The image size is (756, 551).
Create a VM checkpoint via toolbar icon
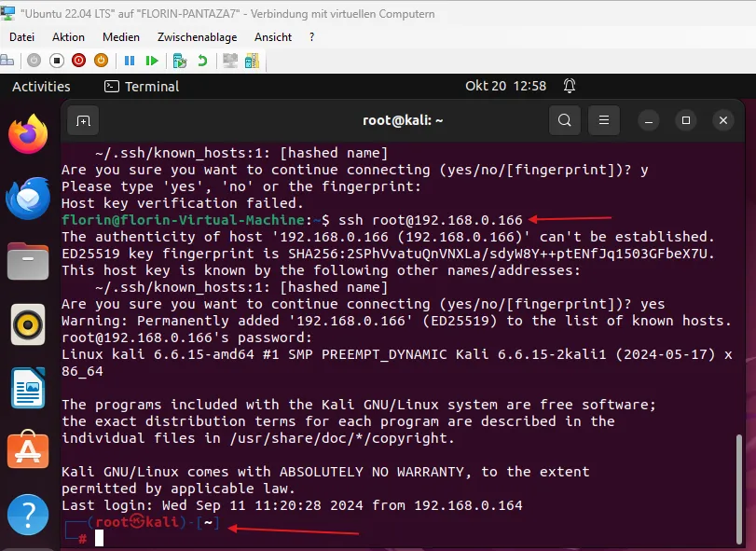click(180, 61)
